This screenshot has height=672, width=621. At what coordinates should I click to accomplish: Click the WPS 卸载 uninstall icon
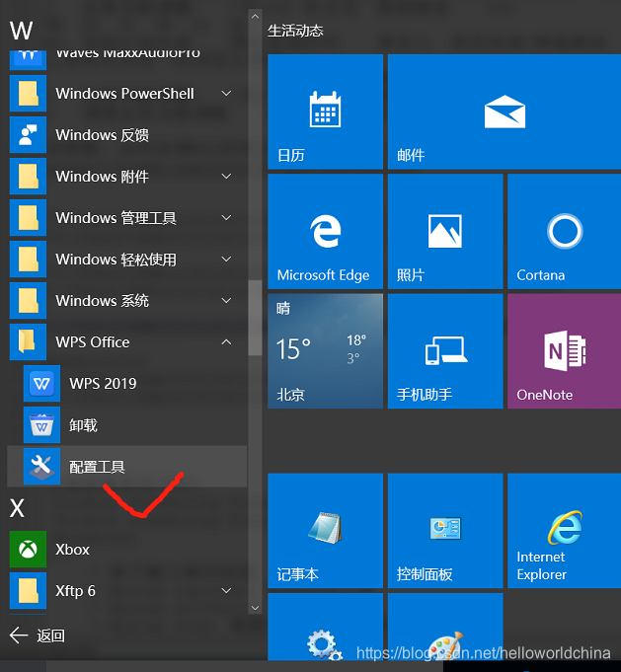coord(41,425)
